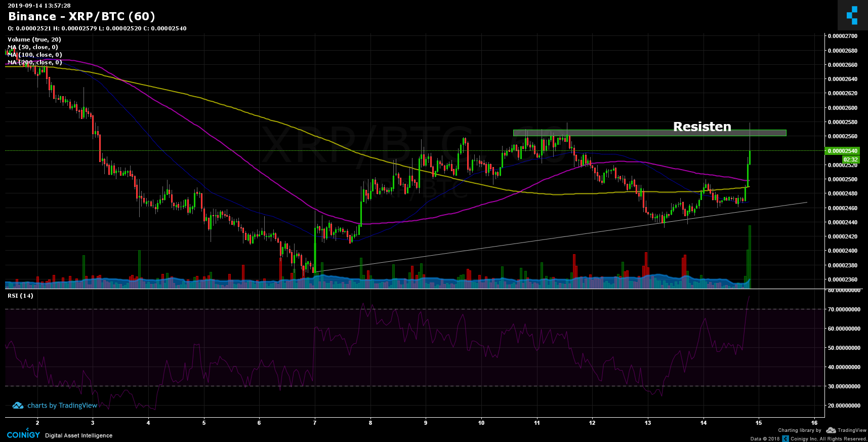This screenshot has height=442, width=868.
Task: Select the green resistance zone rectangle
Action: pos(649,133)
